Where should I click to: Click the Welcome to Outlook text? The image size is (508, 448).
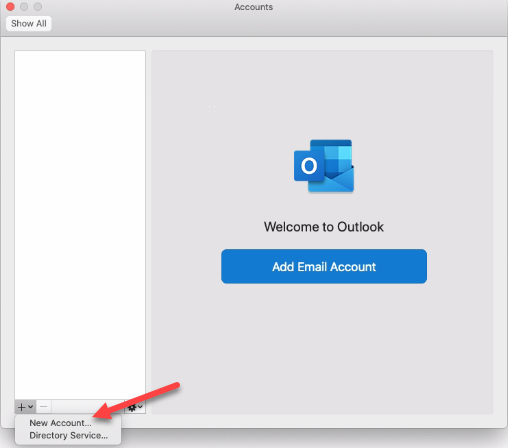[324, 227]
